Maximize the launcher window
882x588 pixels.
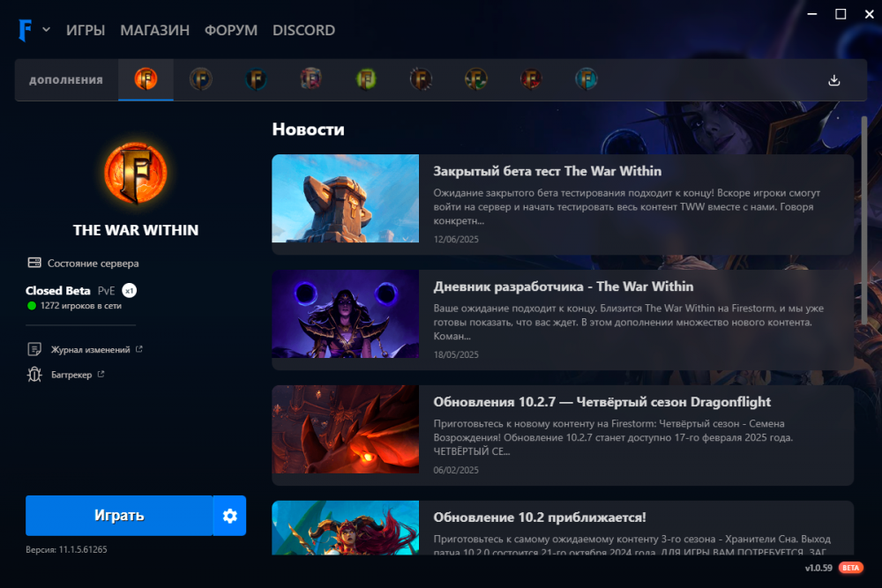(x=841, y=14)
